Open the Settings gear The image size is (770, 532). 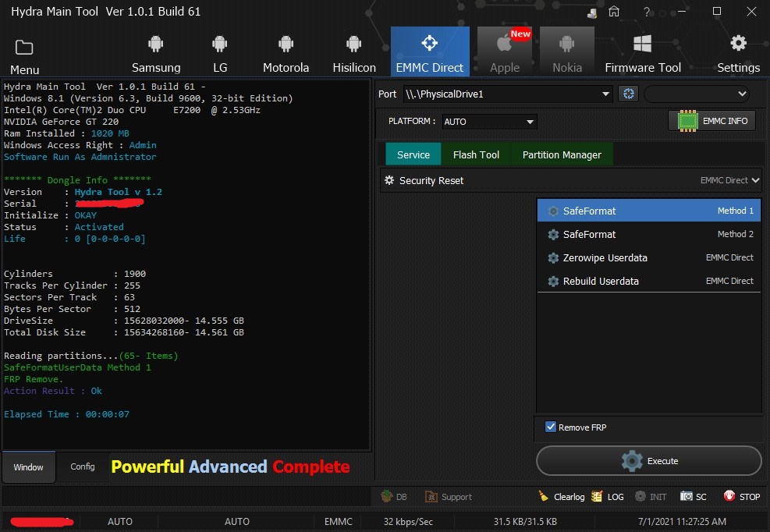click(738, 53)
